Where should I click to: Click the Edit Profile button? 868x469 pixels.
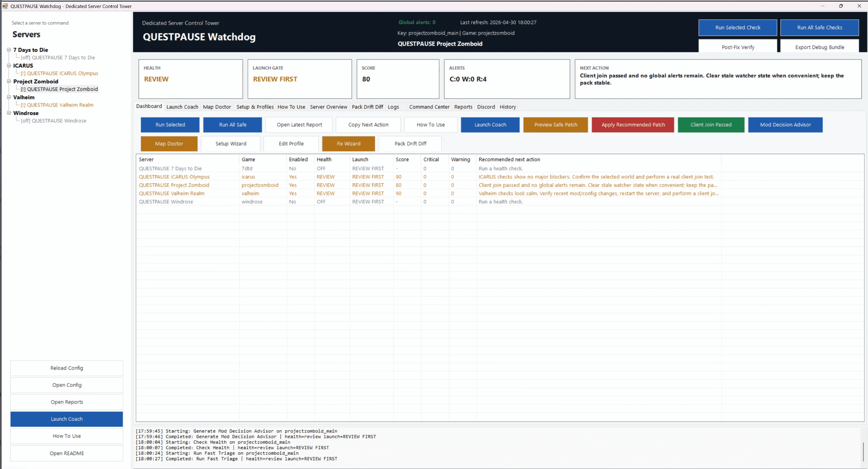click(x=291, y=144)
